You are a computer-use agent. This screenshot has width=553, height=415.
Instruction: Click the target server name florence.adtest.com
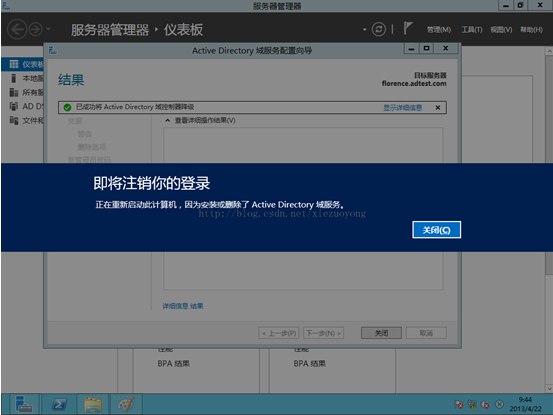click(x=414, y=84)
